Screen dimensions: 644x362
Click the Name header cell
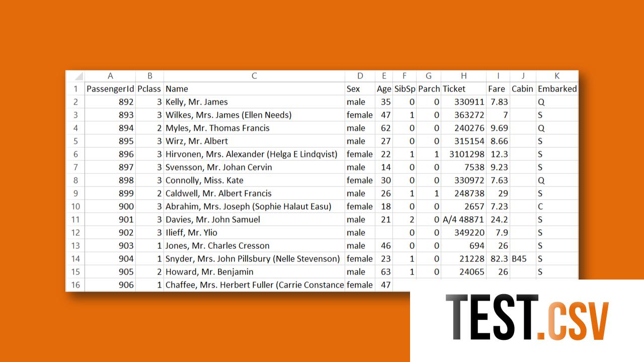coord(254,88)
